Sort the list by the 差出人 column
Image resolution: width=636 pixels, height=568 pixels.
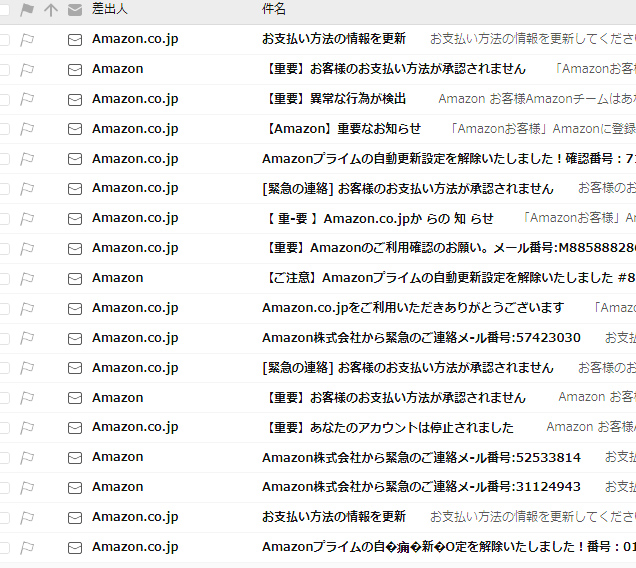[110, 9]
